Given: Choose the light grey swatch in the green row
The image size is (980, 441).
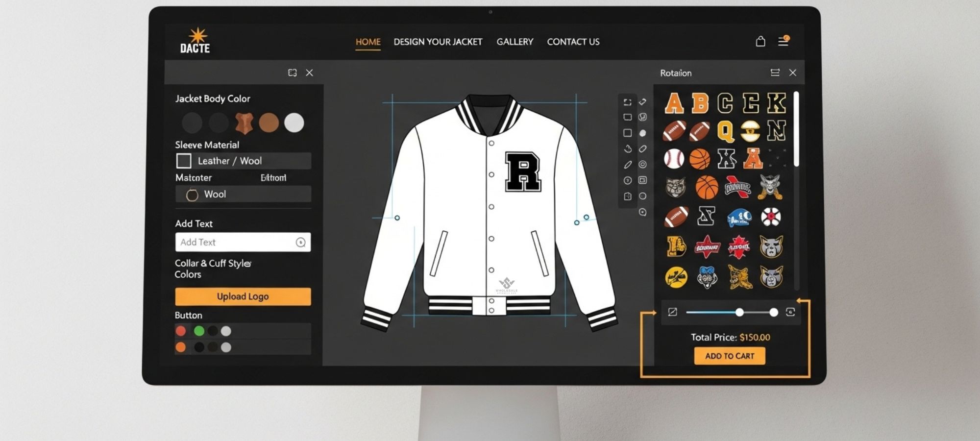Looking at the screenshot, I should pos(226,331).
